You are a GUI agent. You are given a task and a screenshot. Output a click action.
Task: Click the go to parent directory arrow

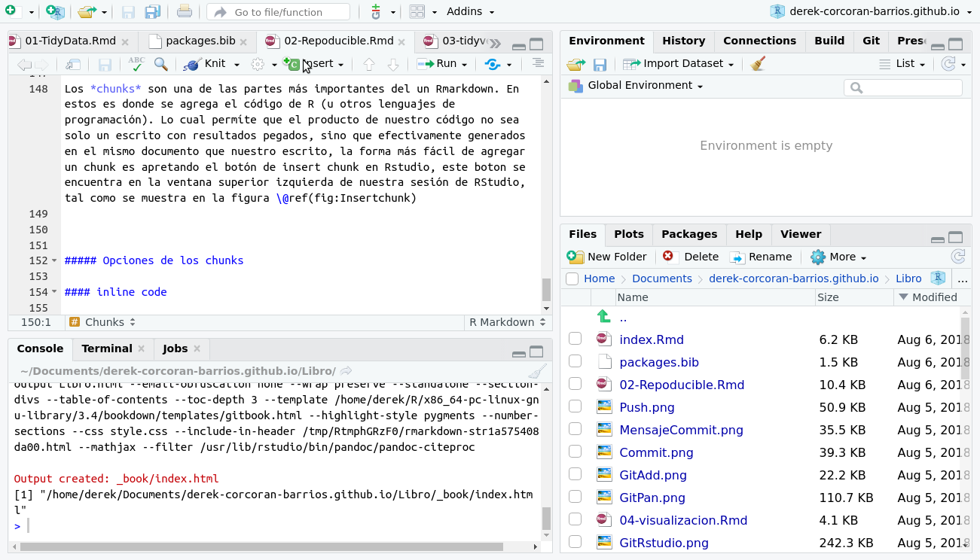pos(603,317)
